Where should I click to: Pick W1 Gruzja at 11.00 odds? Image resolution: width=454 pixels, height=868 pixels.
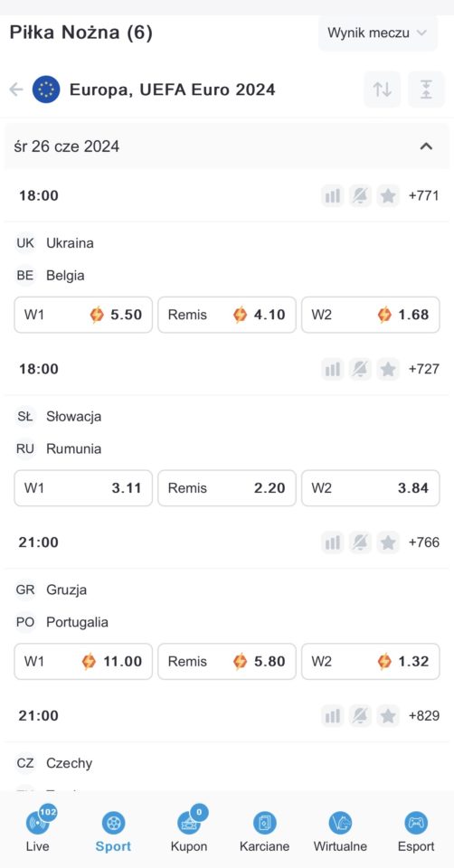click(83, 662)
